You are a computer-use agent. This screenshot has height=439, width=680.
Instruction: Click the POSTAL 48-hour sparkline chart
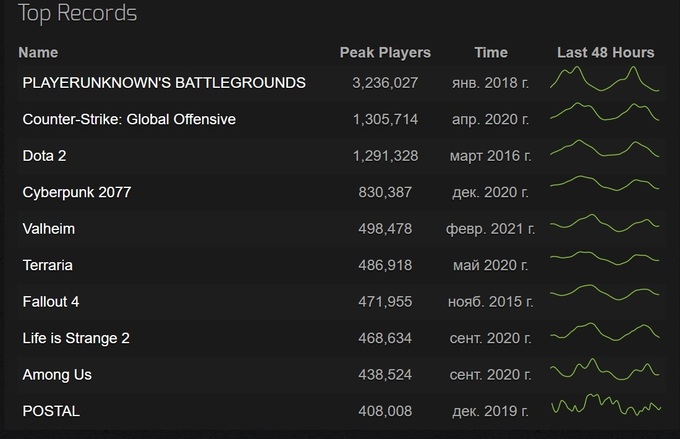click(x=605, y=408)
